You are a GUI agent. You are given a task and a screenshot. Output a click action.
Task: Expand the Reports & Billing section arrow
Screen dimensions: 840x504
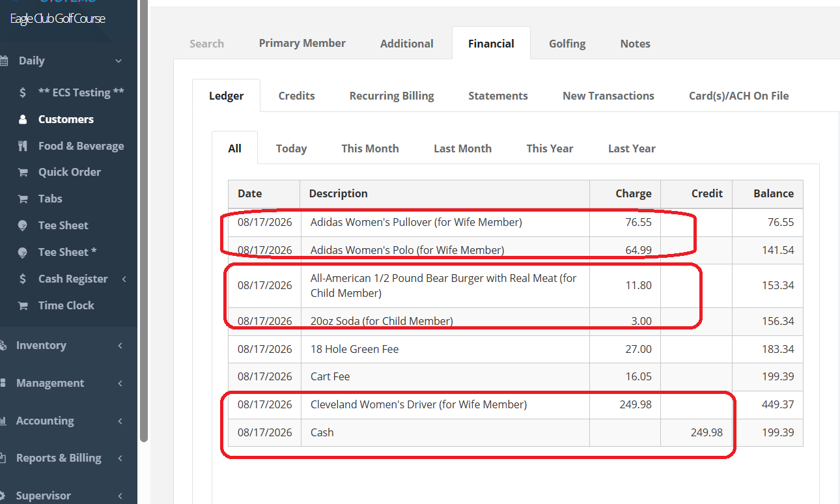click(120, 458)
